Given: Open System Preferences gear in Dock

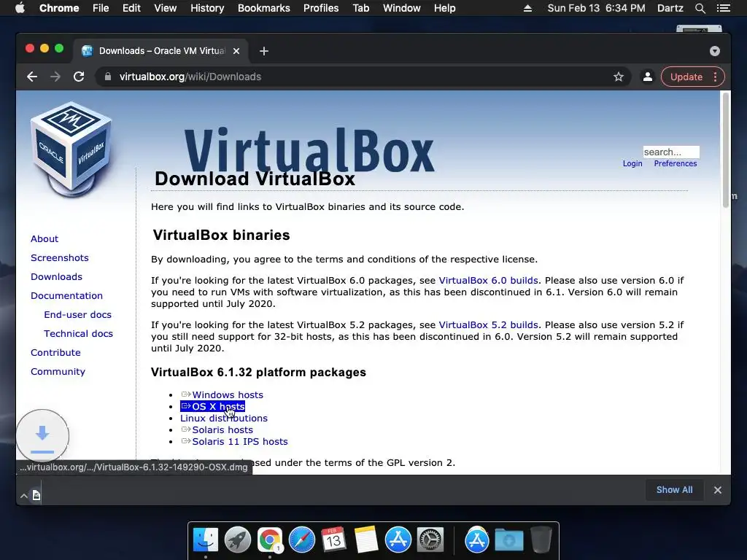Looking at the screenshot, I should [430, 540].
